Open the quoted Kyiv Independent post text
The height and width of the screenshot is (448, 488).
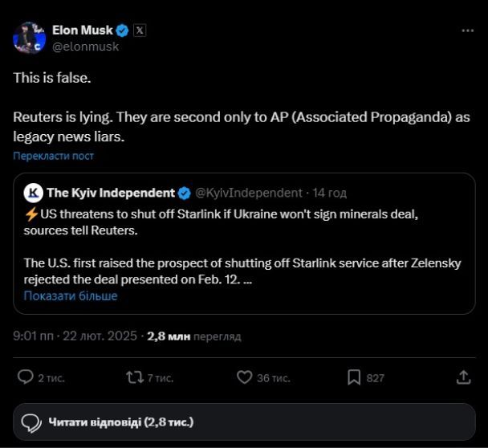click(x=241, y=241)
